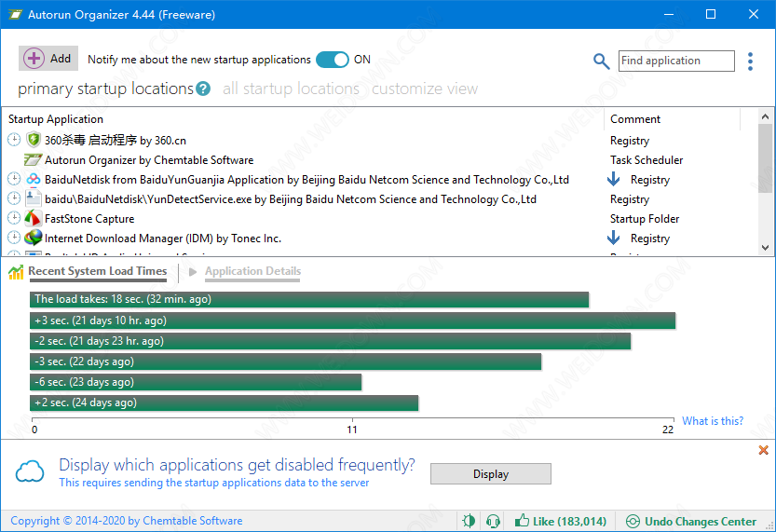Click the headset support icon
The width and height of the screenshot is (776, 532).
point(493,521)
